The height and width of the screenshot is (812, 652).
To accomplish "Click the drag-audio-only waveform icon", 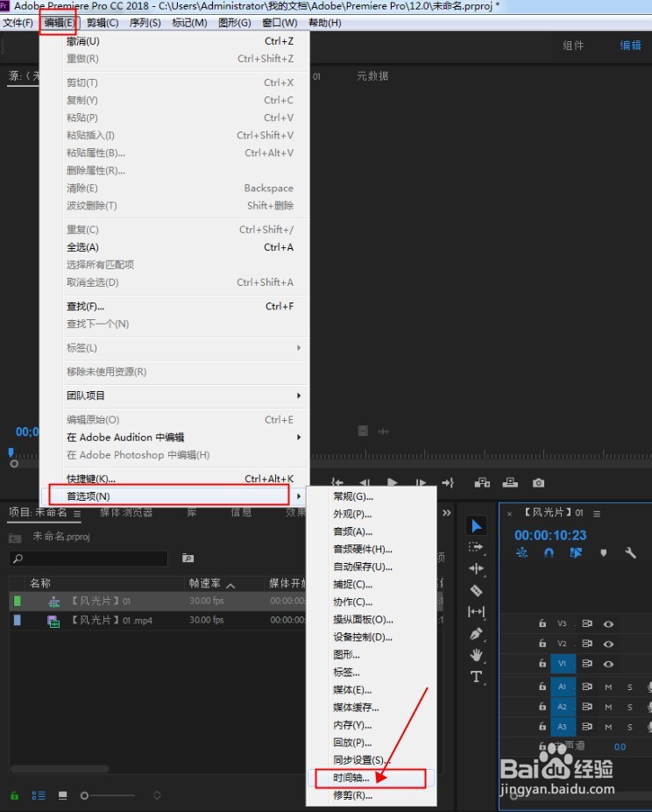I will 384,431.
